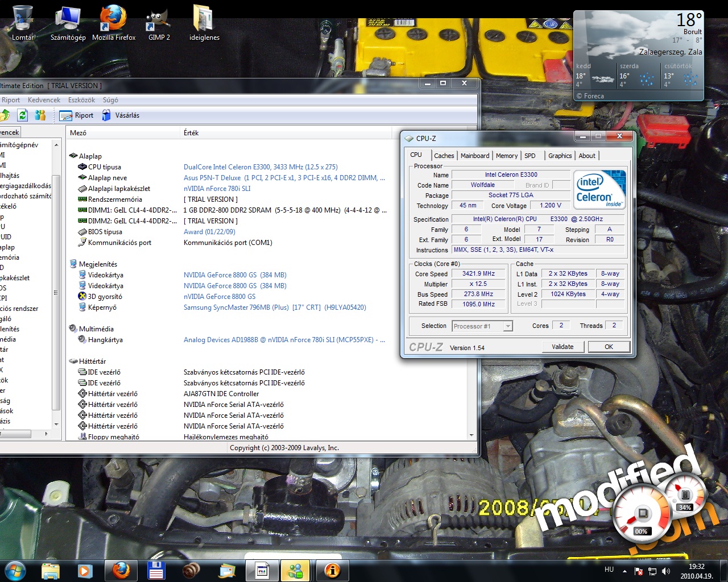Select the Képernyő row icon
This screenshot has width=728, height=582.
tap(82, 307)
